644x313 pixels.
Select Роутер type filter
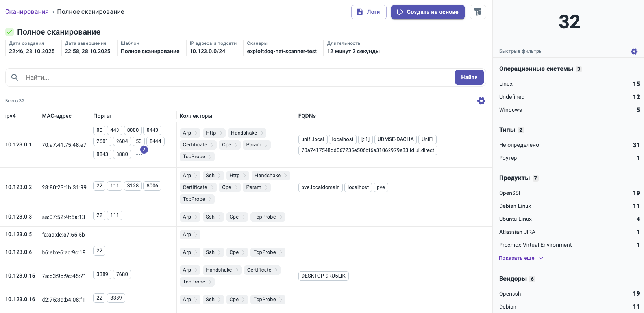(x=508, y=158)
